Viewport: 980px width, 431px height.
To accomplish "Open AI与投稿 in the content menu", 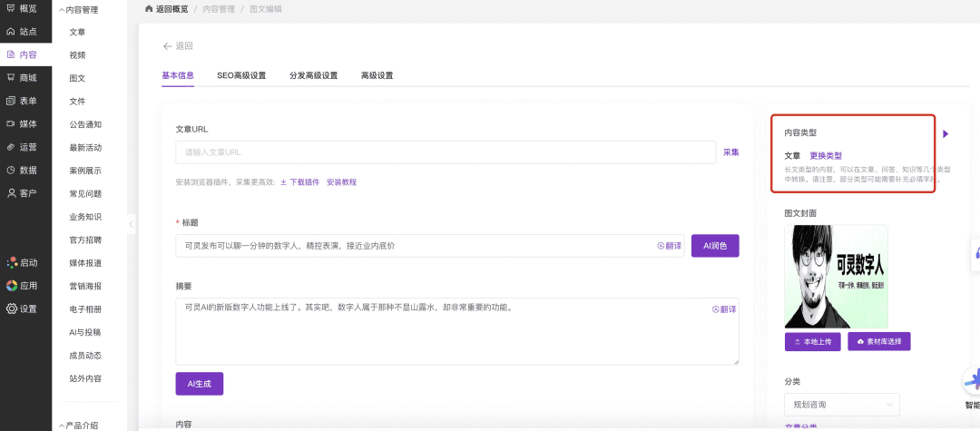I will (85, 332).
